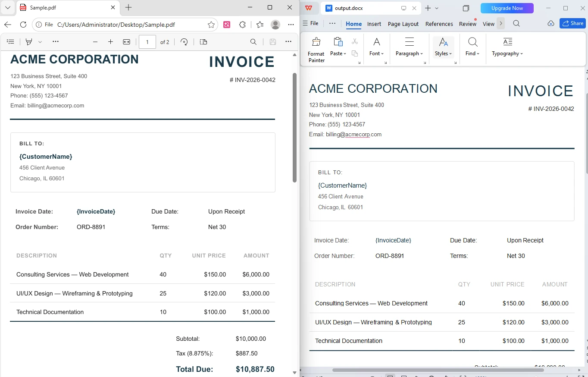Click the PDF page number field
Viewport: 588px width, 377px height.
(x=147, y=42)
